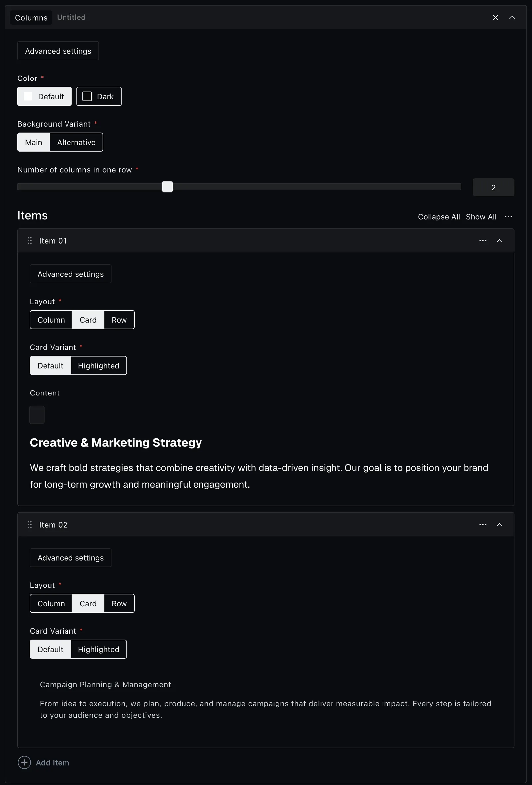The height and width of the screenshot is (785, 532).
Task: Open Advanced settings in Item 01
Action: pyautogui.click(x=70, y=274)
